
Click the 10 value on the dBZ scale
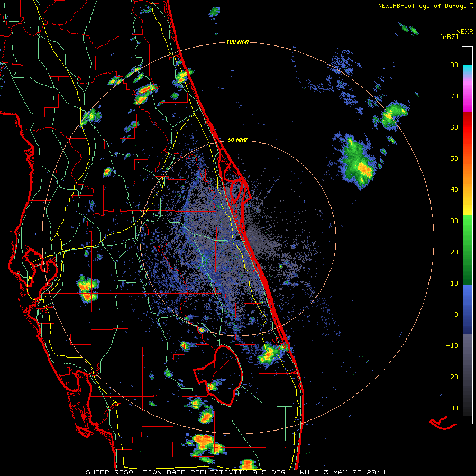point(454,283)
